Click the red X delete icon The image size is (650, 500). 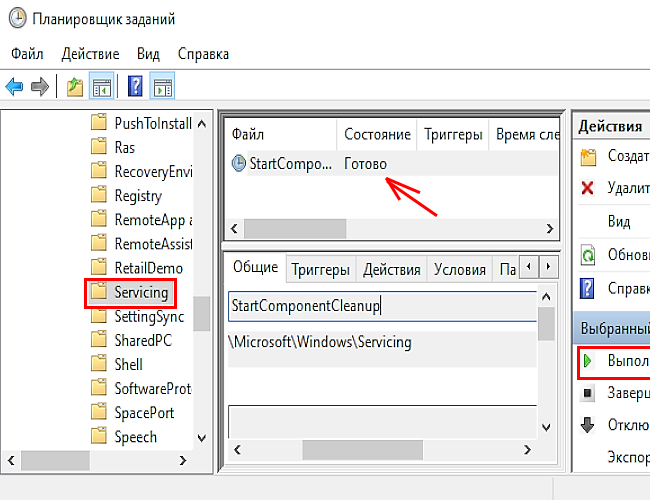click(587, 188)
